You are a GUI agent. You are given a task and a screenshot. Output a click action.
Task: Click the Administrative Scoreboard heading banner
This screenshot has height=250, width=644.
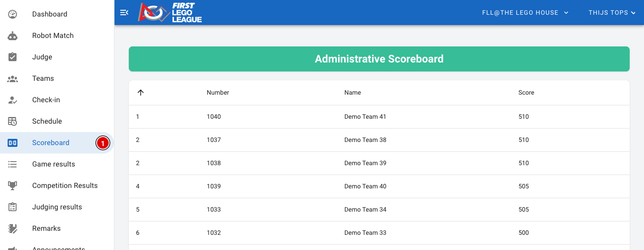[379, 59]
